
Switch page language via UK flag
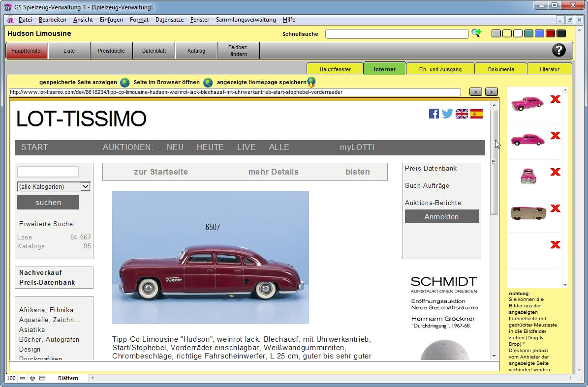click(462, 114)
